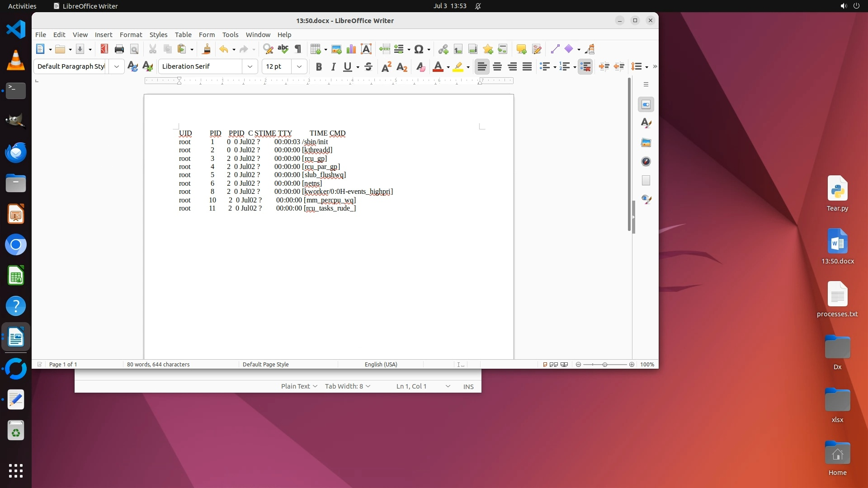Image resolution: width=868 pixels, height=488 pixels.
Task: Click the Strikethrough formatting icon
Action: pyautogui.click(x=368, y=67)
